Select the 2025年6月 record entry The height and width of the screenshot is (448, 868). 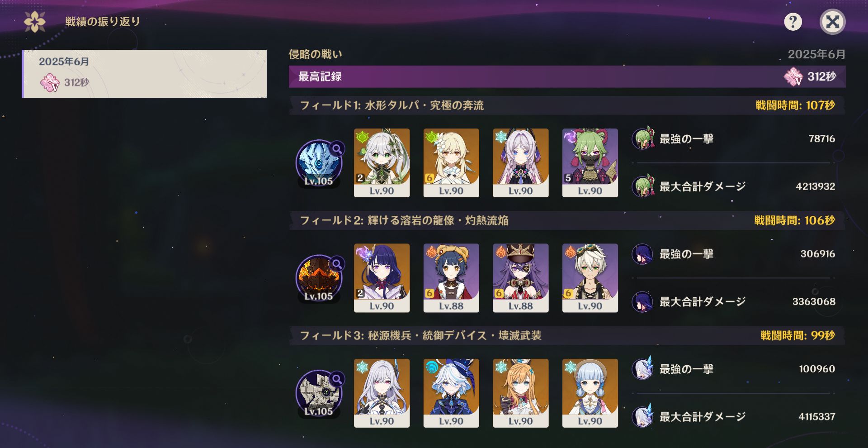145,74
